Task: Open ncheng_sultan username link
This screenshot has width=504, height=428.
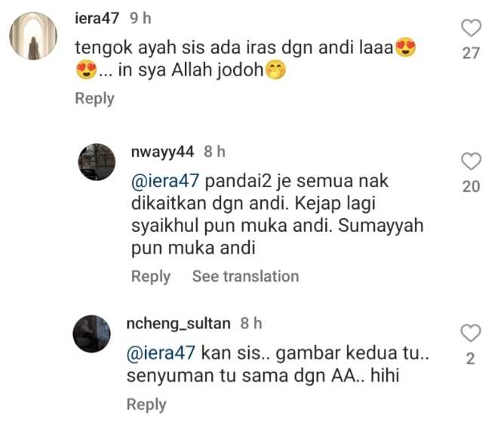Action: click(x=178, y=324)
